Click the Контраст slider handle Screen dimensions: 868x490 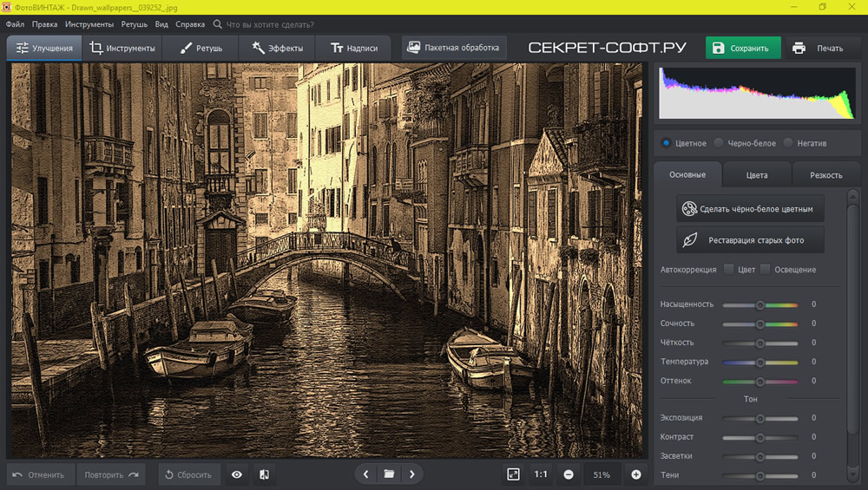click(760, 438)
